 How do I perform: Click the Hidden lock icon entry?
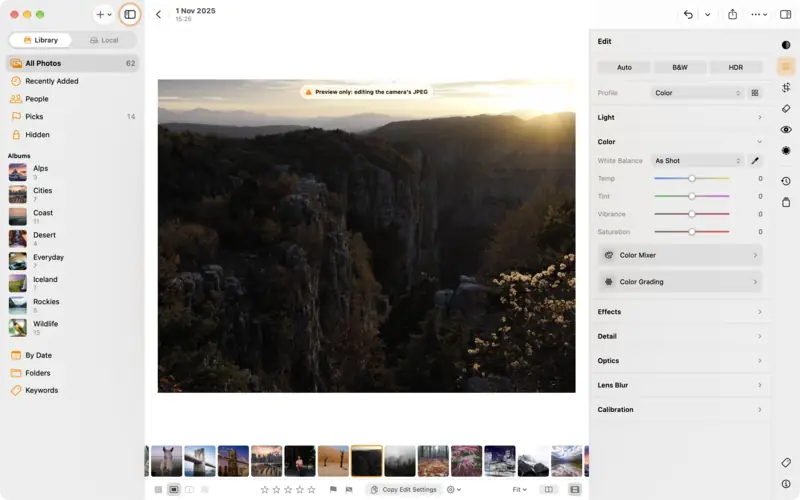point(16,135)
